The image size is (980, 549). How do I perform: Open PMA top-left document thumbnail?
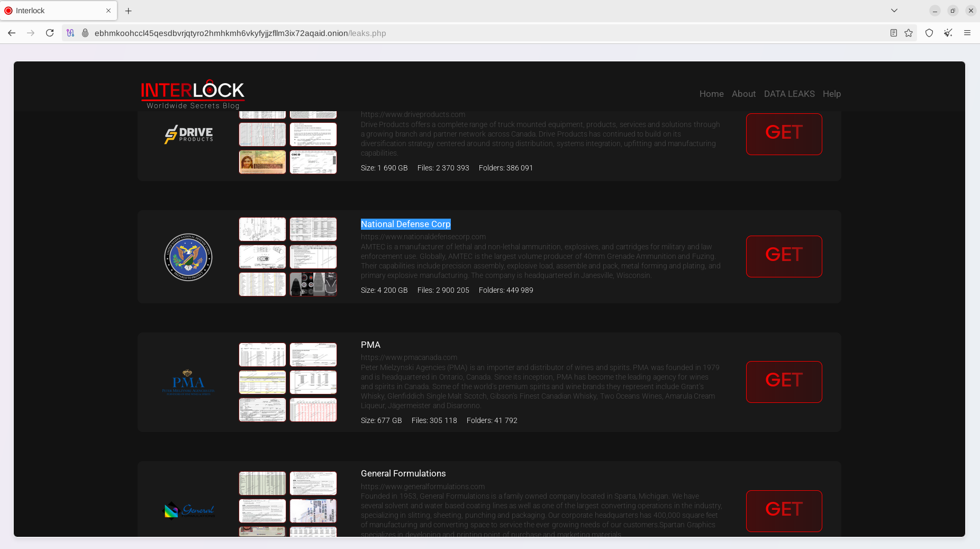pyautogui.click(x=262, y=355)
